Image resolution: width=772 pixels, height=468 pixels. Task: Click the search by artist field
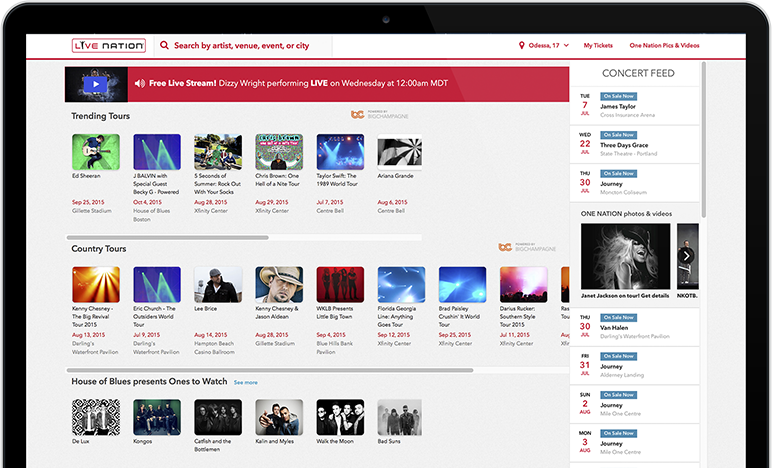(x=243, y=46)
